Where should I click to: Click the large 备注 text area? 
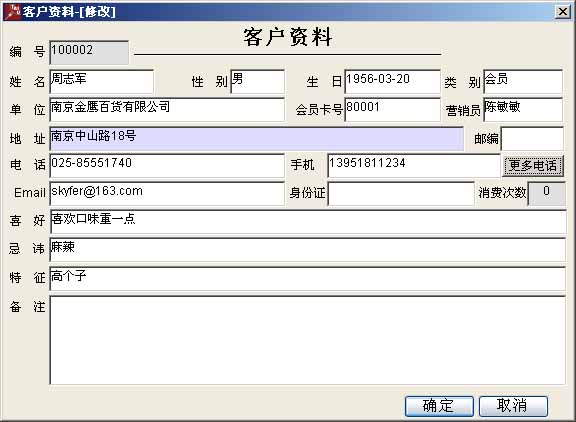pyautogui.click(x=308, y=340)
